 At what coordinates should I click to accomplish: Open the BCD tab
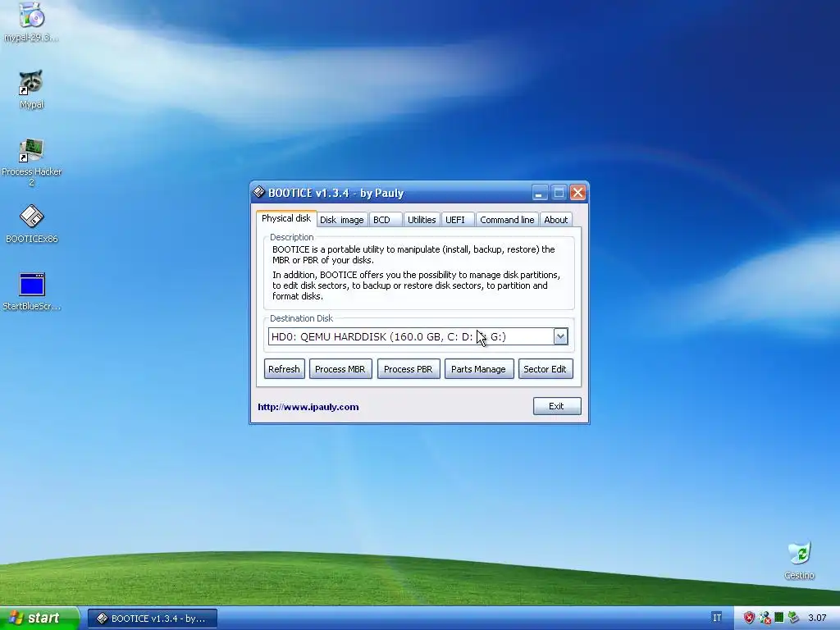tap(386, 220)
